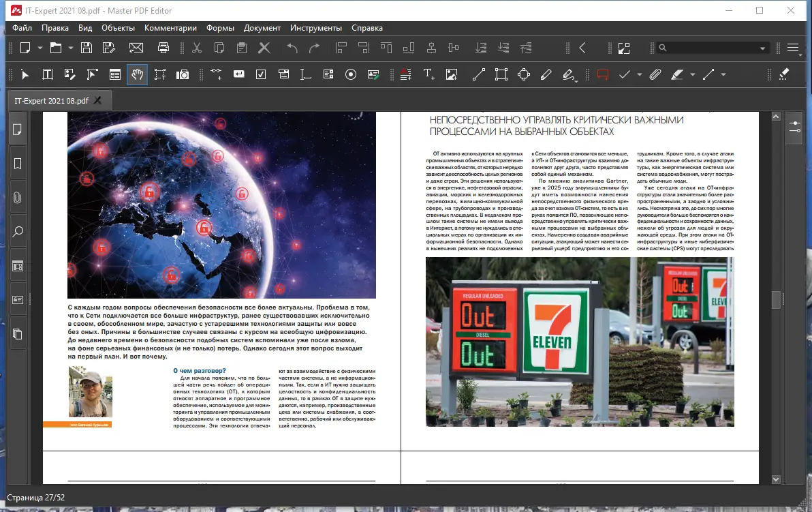The image size is (812, 512).
Task: Select the Hand tool
Action: point(137,74)
